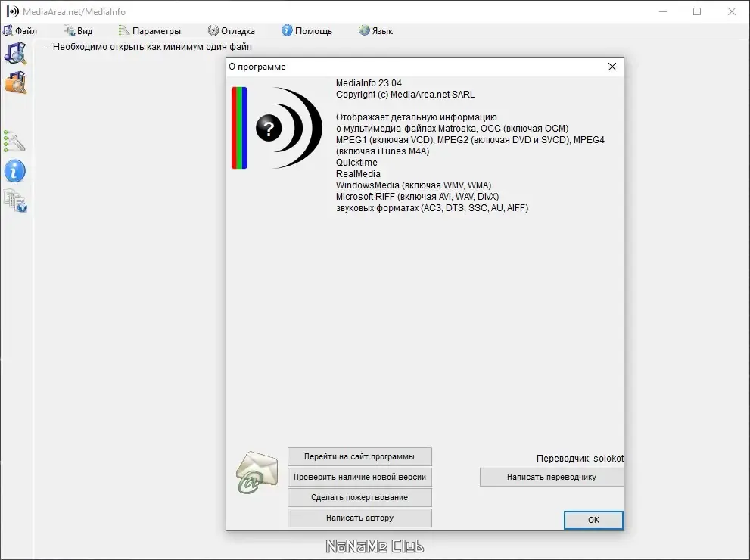Screen dimensions: 750x560
Task: Select the 'Необходимо открыть как минимум один файл' row
Action: click(x=152, y=47)
